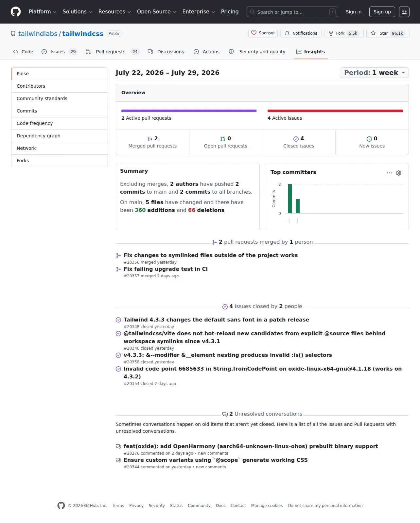
Task: Open the New issues count
Action: pos(372,142)
